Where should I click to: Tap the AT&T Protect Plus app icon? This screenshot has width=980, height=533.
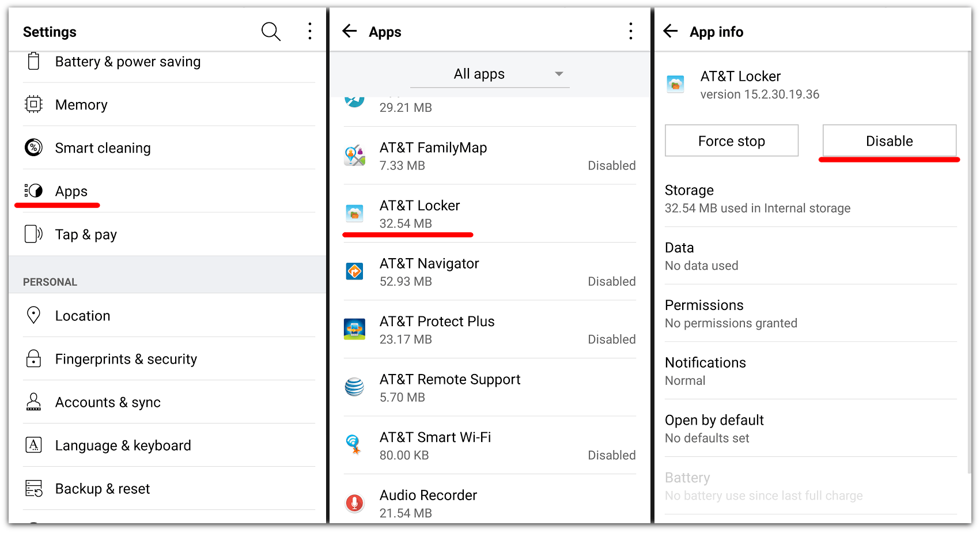(x=354, y=329)
